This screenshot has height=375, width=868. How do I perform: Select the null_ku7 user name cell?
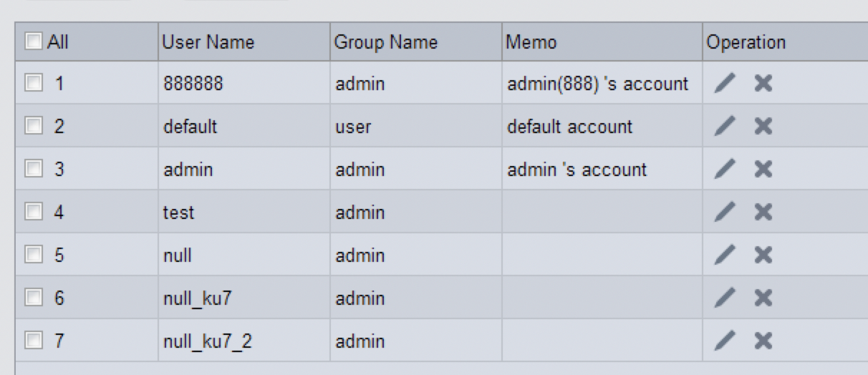click(x=244, y=298)
